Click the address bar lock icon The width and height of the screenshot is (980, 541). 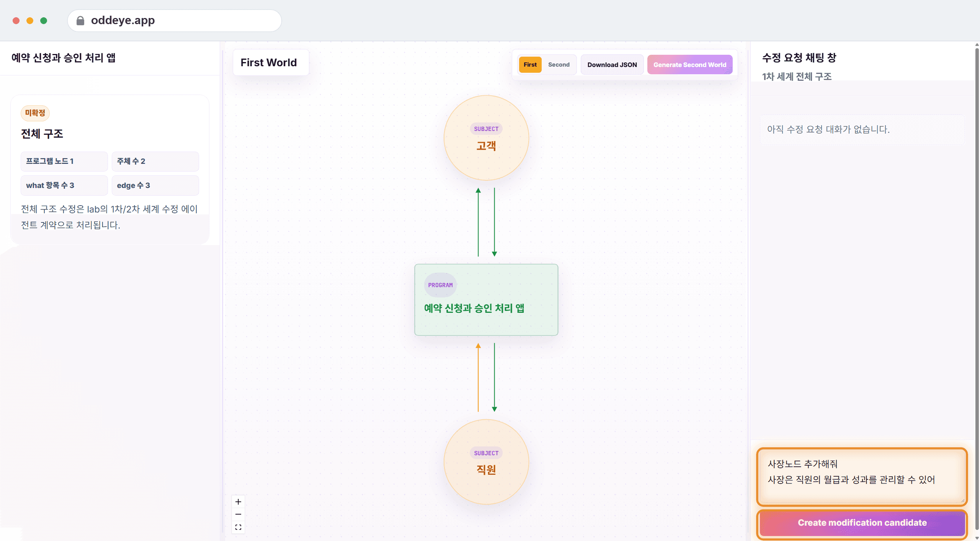pos(80,20)
